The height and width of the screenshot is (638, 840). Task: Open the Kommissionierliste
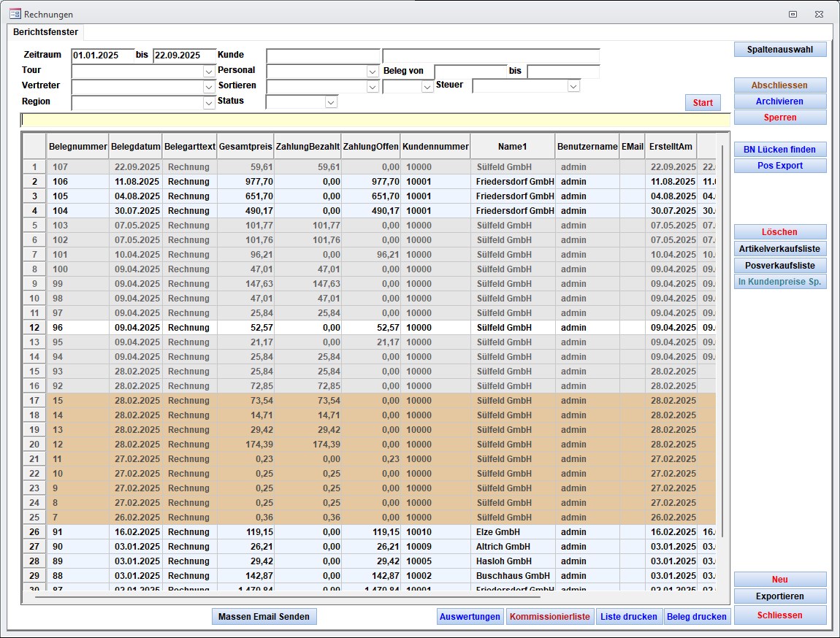pyautogui.click(x=550, y=617)
